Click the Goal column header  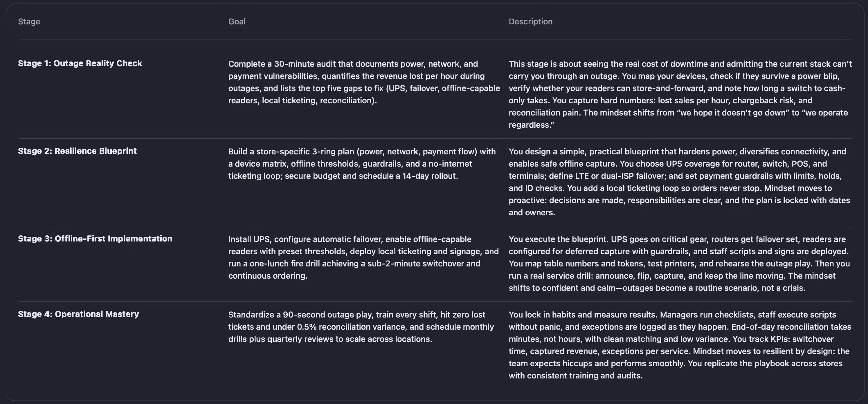237,21
